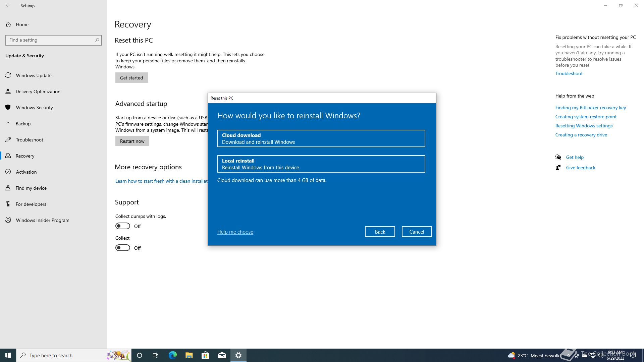Open Backup in sidebar
The height and width of the screenshot is (362, 644).
(54, 124)
